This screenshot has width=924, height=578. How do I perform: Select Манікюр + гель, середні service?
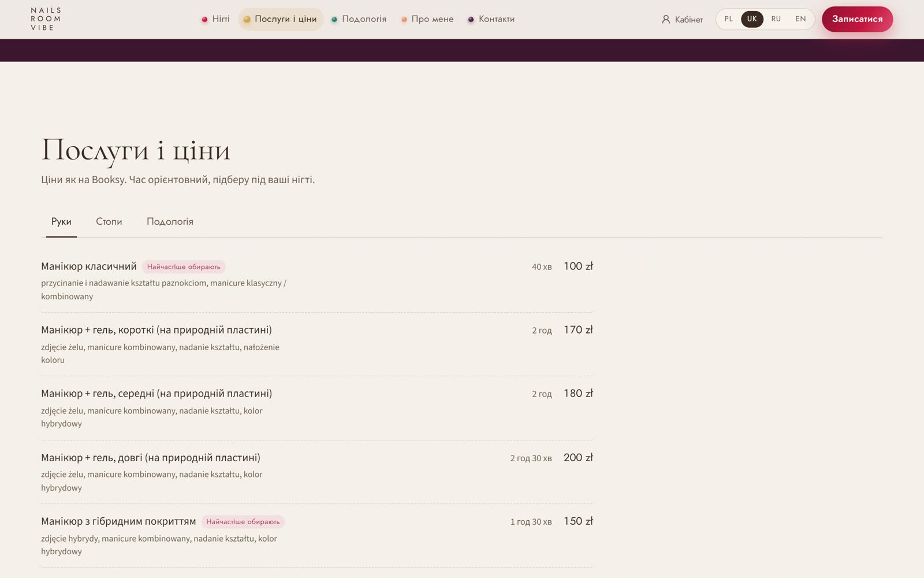[157, 394]
